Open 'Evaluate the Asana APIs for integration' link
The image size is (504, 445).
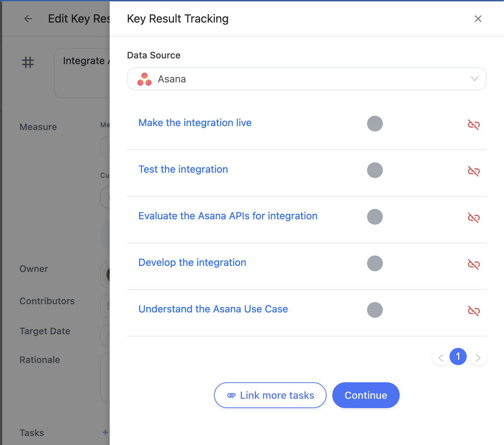[x=228, y=216]
